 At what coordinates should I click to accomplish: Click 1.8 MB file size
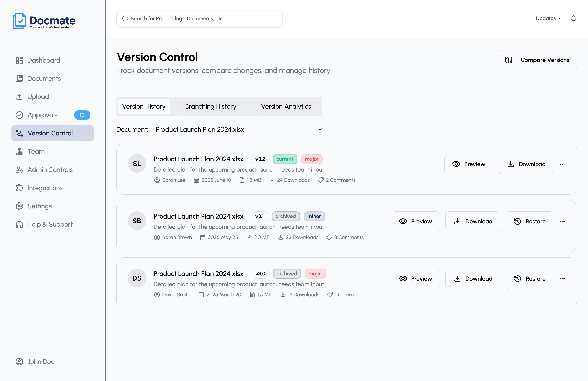pyautogui.click(x=250, y=180)
